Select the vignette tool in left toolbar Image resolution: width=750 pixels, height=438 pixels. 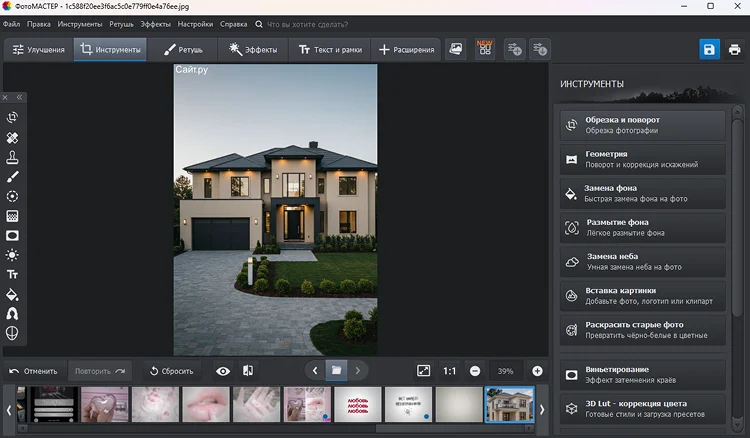coord(12,236)
